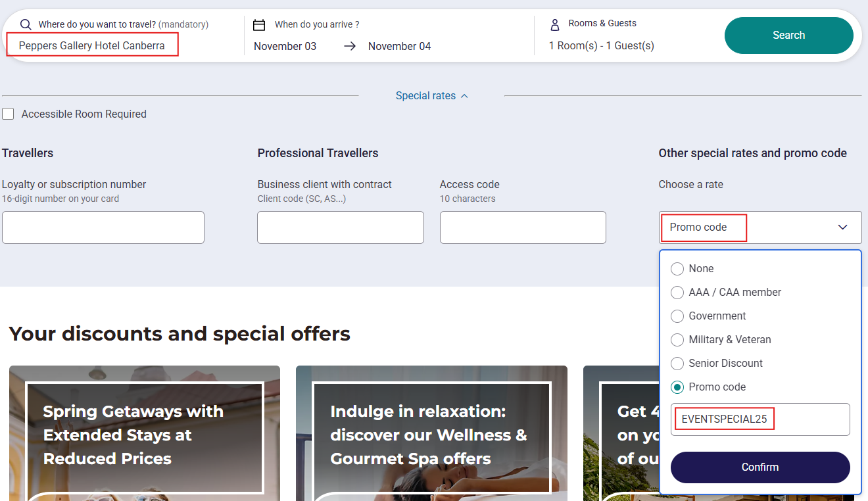Viewport: 868px width, 501px height.
Task: Choose the Government rate option
Action: coord(677,316)
